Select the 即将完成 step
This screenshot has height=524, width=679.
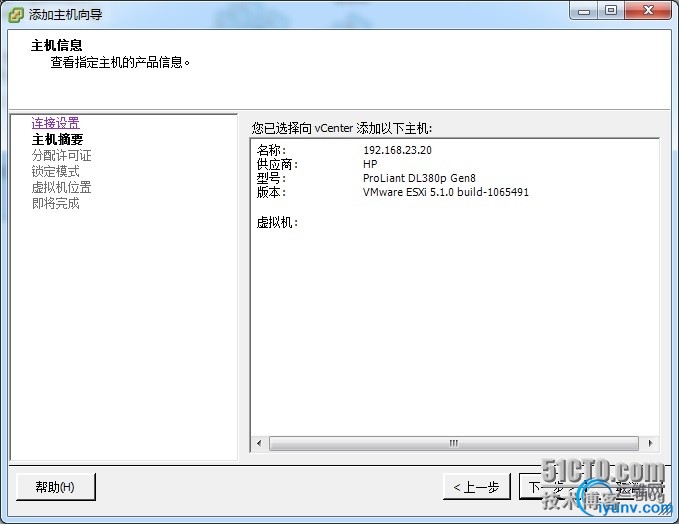click(x=55, y=204)
